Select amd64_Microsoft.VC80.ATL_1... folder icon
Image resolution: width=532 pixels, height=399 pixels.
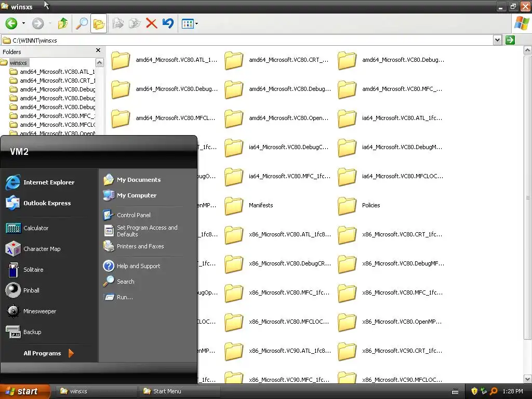point(121,60)
